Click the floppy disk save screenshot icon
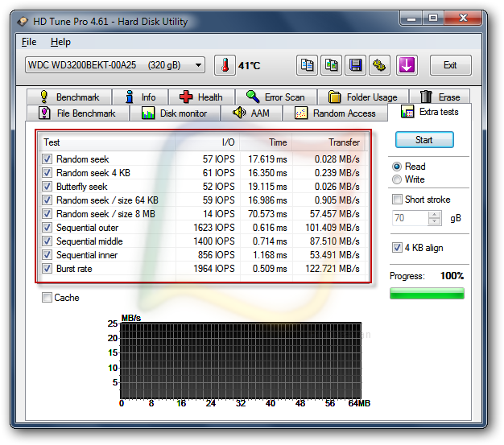Screen dimensions: 504x445 click(355, 65)
